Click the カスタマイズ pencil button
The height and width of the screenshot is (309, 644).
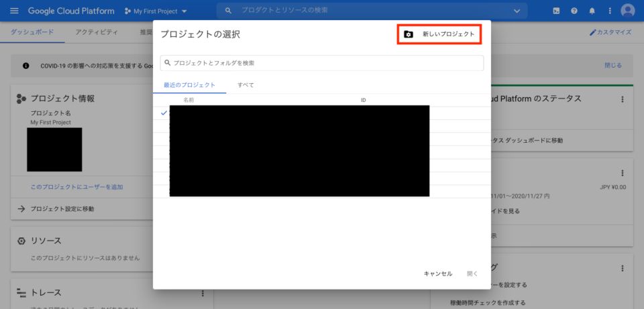[610, 32]
